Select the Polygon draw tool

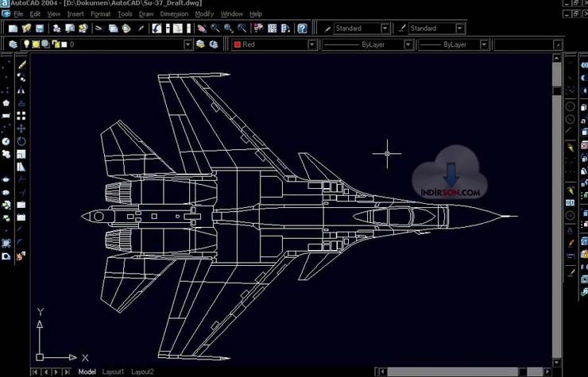click(x=6, y=103)
